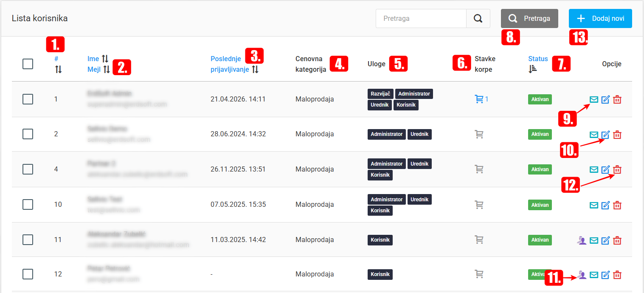Click the gray cart icon in row #2
The image size is (644, 293).
(x=479, y=134)
